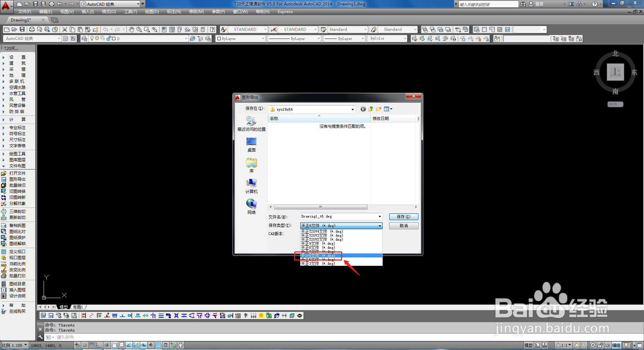Click 图纸保护 in the left panel
The height and width of the screenshot is (350, 644).
tap(17, 238)
